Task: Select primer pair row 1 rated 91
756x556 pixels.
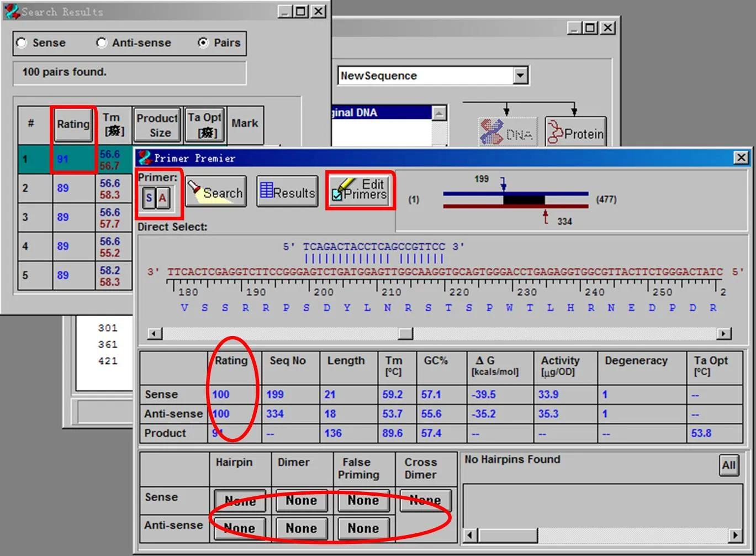Action: [x=75, y=159]
